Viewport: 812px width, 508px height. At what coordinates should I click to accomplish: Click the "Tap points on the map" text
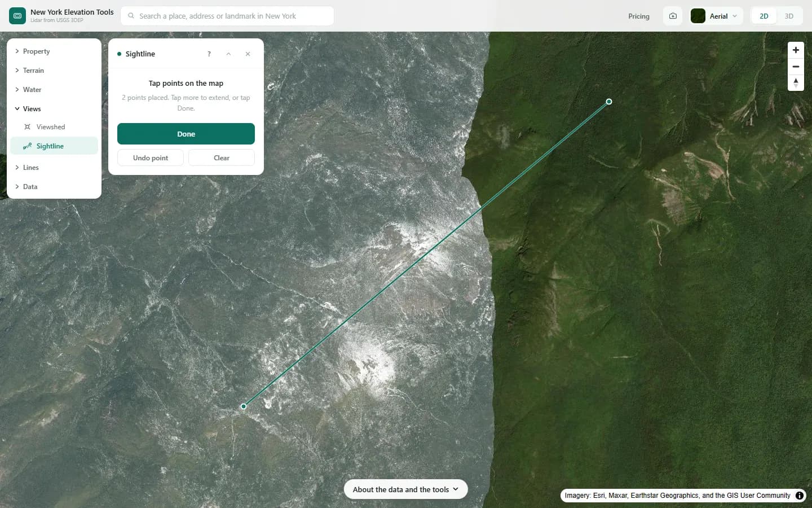point(186,83)
